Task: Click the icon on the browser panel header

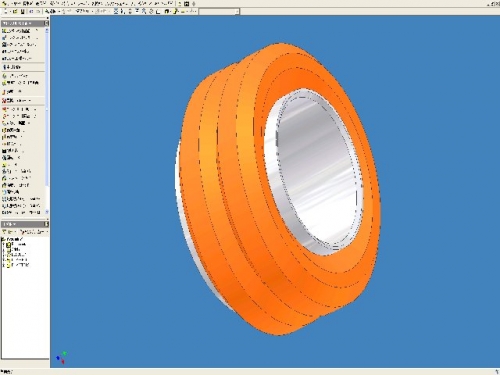Action: 46,224
